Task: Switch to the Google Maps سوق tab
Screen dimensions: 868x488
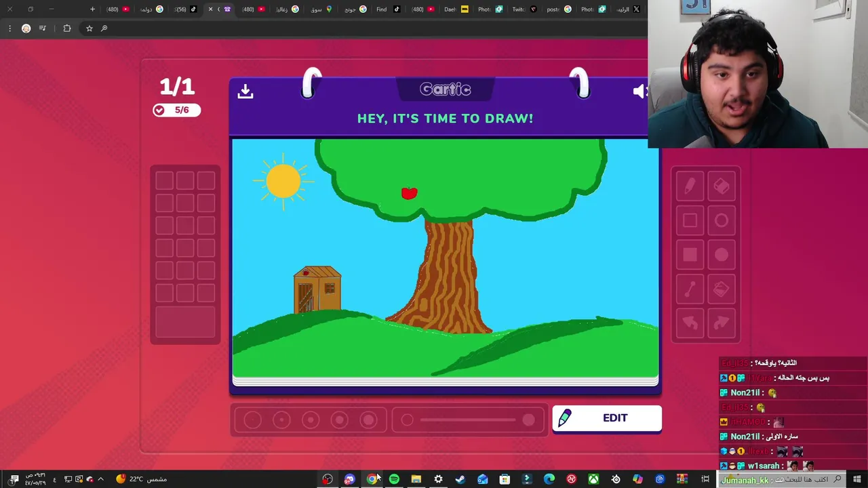Action: (x=321, y=9)
